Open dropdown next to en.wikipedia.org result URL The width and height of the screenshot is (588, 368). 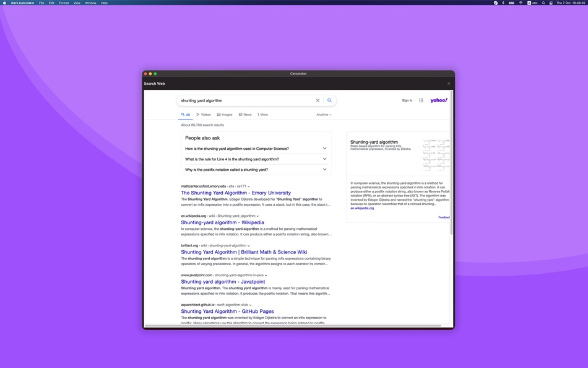pos(257,216)
